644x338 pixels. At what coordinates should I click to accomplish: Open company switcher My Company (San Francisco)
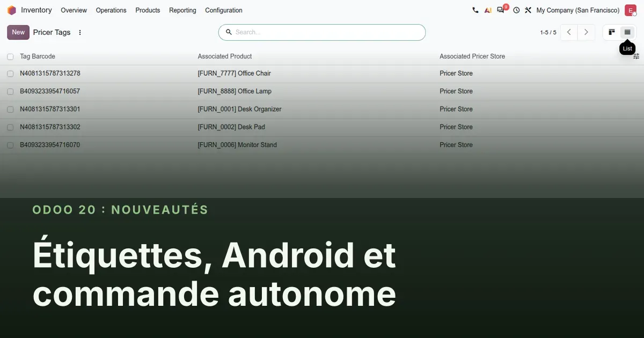point(578,10)
